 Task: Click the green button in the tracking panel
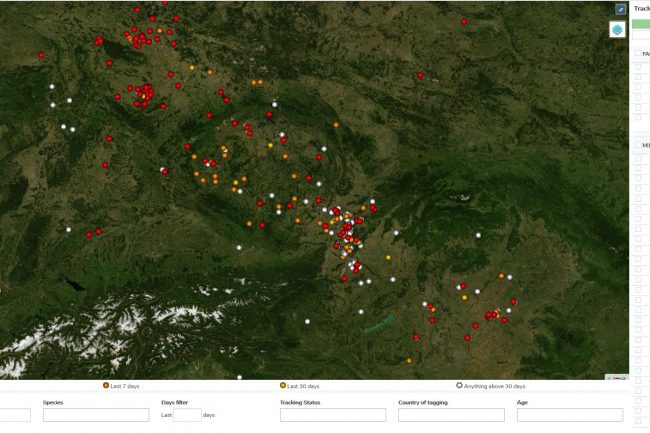640,21
